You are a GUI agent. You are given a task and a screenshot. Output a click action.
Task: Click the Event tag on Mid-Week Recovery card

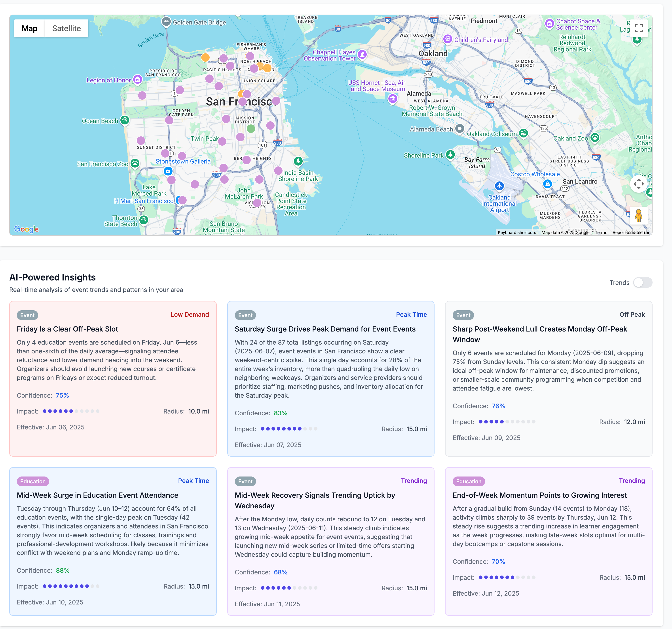point(245,481)
